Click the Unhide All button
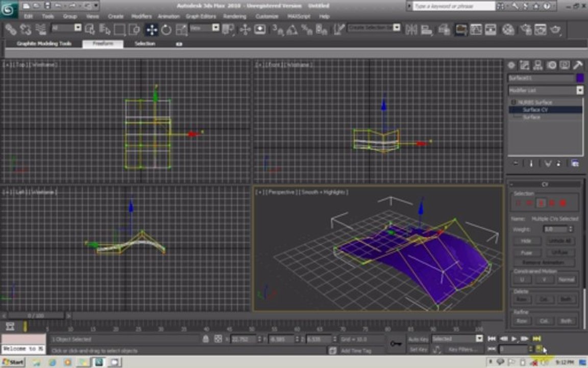Viewport: 588px width, 368px height. pyautogui.click(x=559, y=241)
